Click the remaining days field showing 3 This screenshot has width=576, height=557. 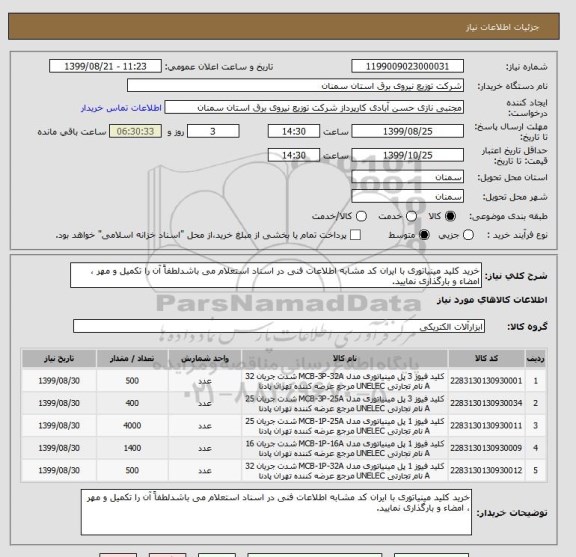coord(213,131)
